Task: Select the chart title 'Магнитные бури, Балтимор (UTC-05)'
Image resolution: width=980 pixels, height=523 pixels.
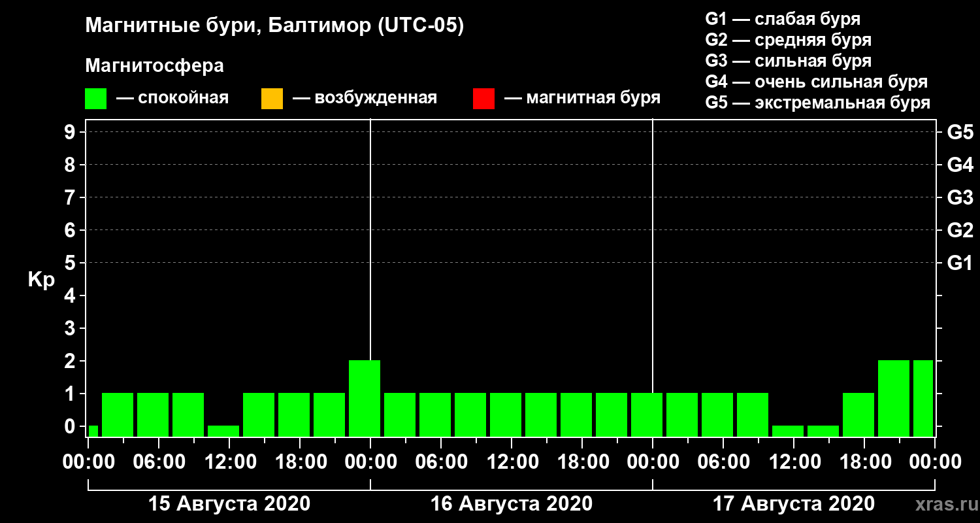Action: click(x=274, y=27)
